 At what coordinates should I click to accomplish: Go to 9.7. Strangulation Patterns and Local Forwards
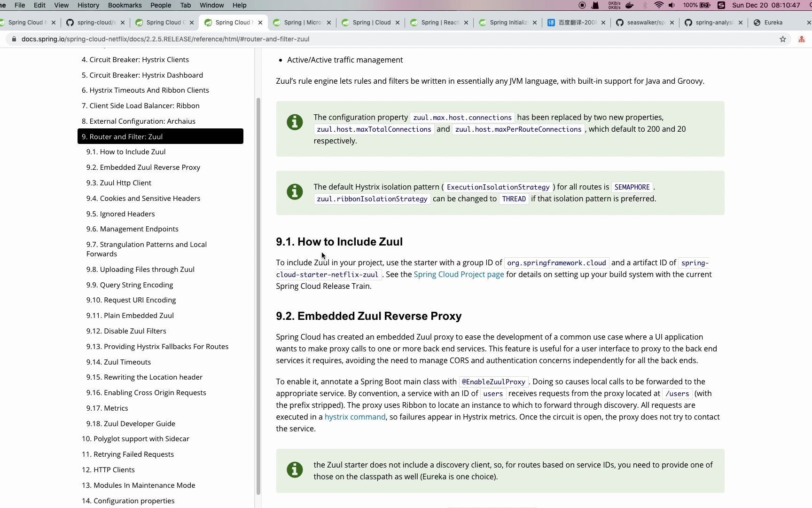point(147,249)
